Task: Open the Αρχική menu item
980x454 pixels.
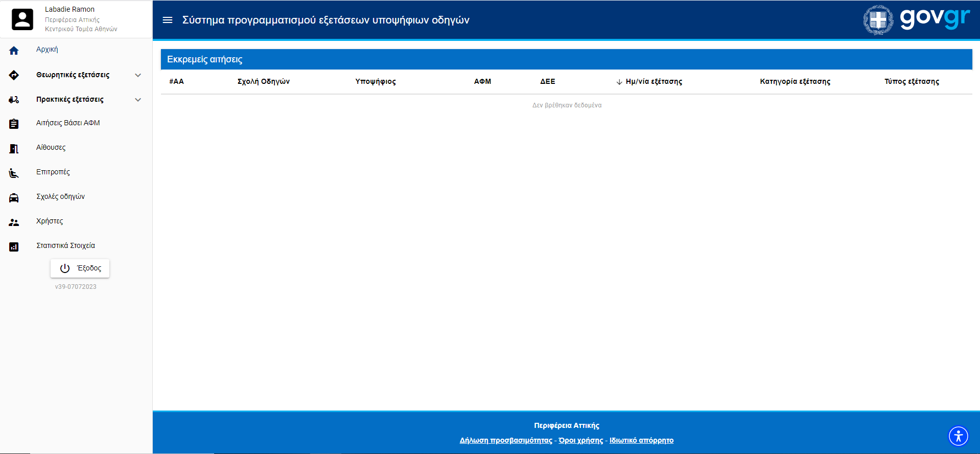Action: tap(47, 50)
